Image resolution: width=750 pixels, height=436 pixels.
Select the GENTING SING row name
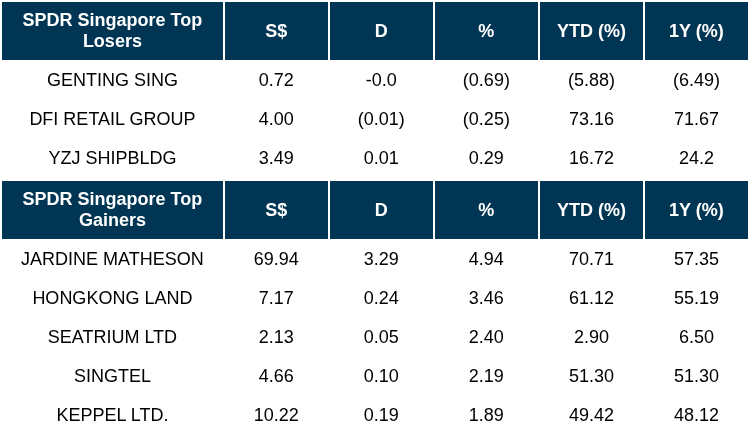pos(112,80)
